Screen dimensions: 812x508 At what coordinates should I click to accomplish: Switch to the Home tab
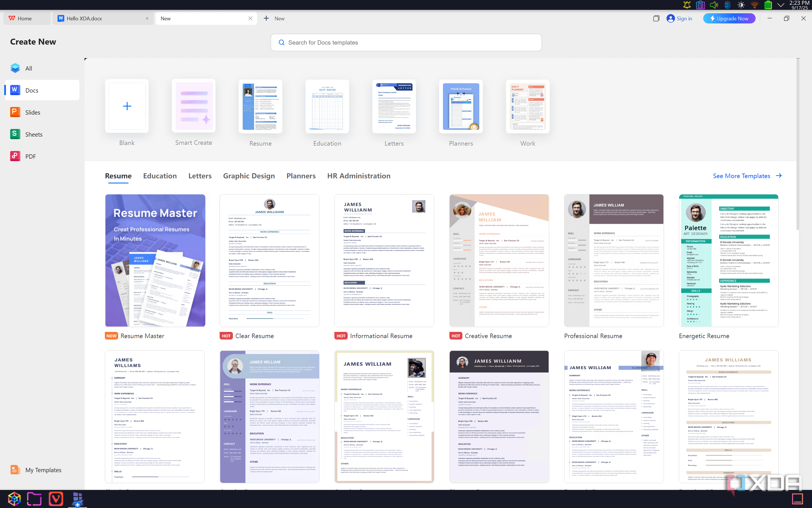(27, 18)
